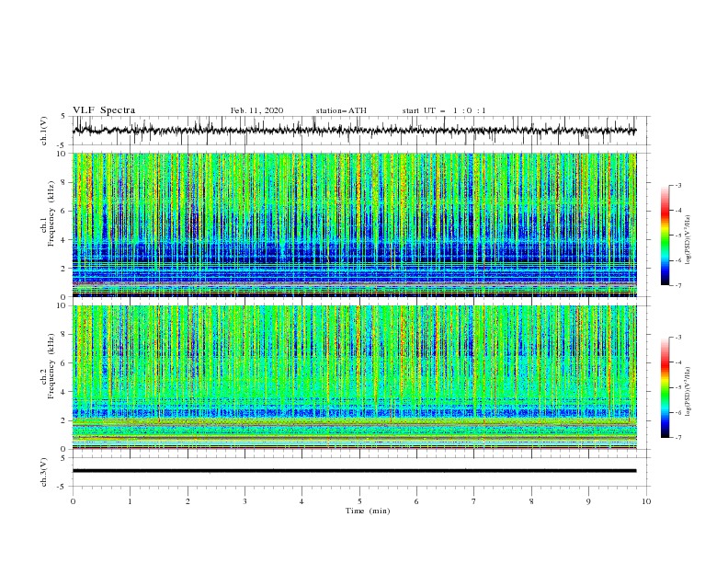Click the 6 kHz tick on ch.1 frequency axis
728x563 pixels.
pos(62,211)
